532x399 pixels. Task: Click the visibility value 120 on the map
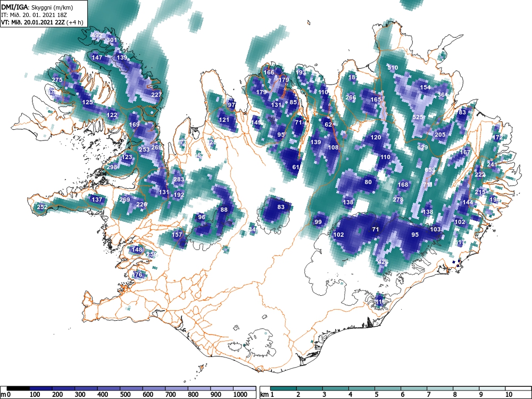tap(376, 137)
